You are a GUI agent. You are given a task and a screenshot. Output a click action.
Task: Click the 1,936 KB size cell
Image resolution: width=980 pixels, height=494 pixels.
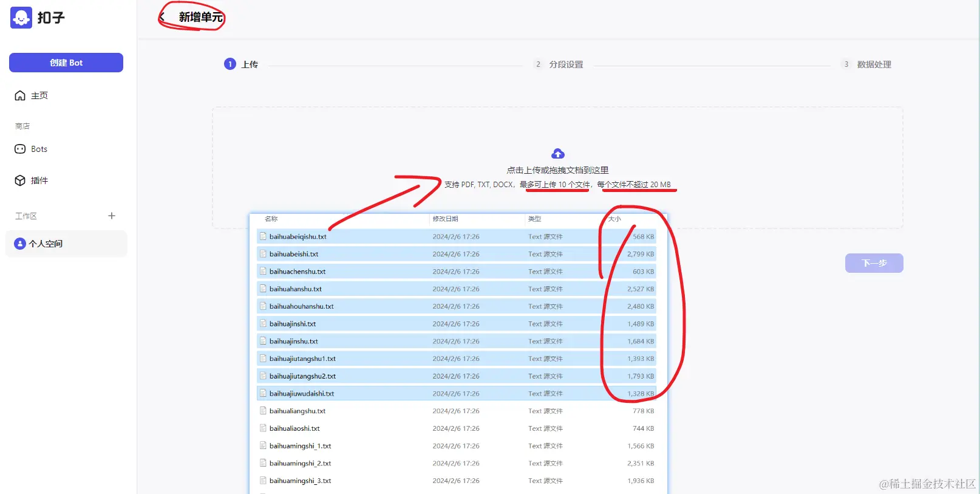pos(641,481)
